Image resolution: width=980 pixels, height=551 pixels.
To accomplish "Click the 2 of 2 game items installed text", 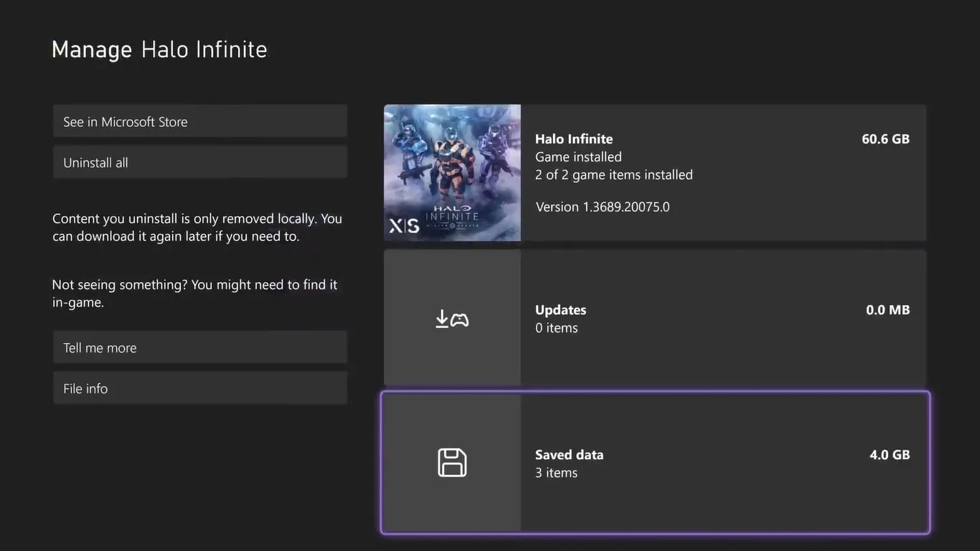I will coord(614,174).
